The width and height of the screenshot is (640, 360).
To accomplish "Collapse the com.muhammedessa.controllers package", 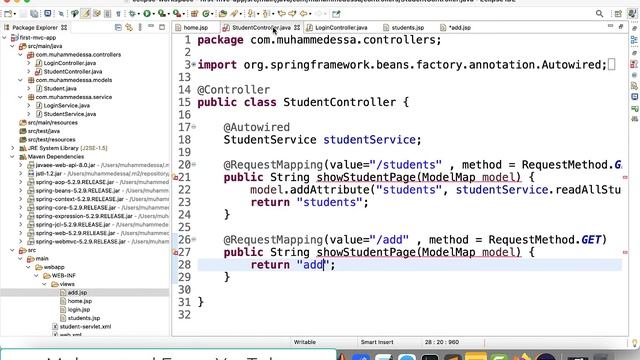I will pyautogui.click(x=20, y=55).
